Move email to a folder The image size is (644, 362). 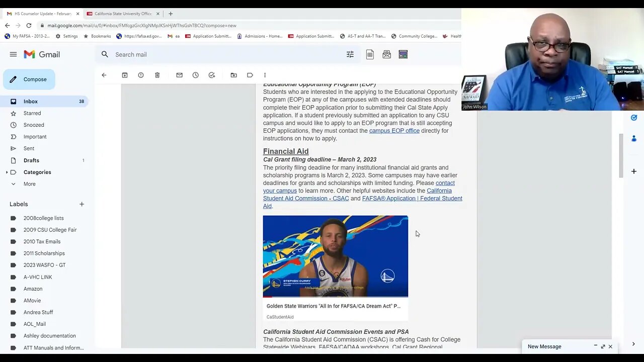pyautogui.click(x=233, y=75)
